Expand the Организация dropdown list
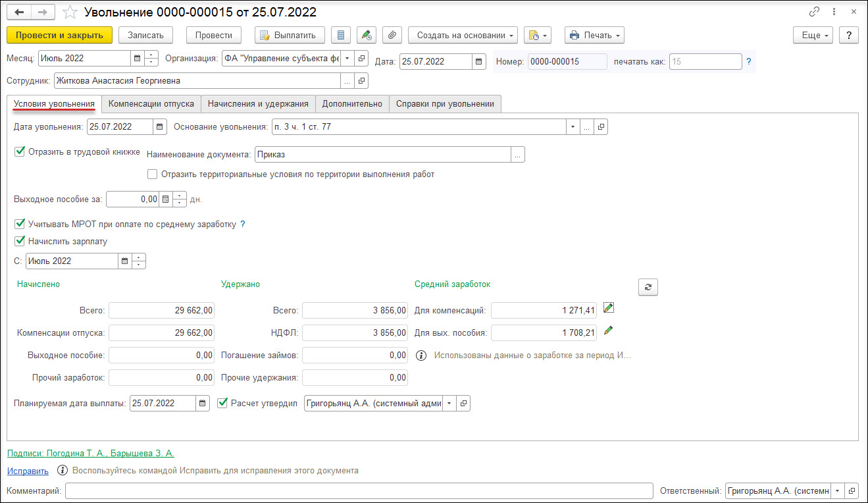Viewport: 868px width, 503px height. [x=347, y=58]
